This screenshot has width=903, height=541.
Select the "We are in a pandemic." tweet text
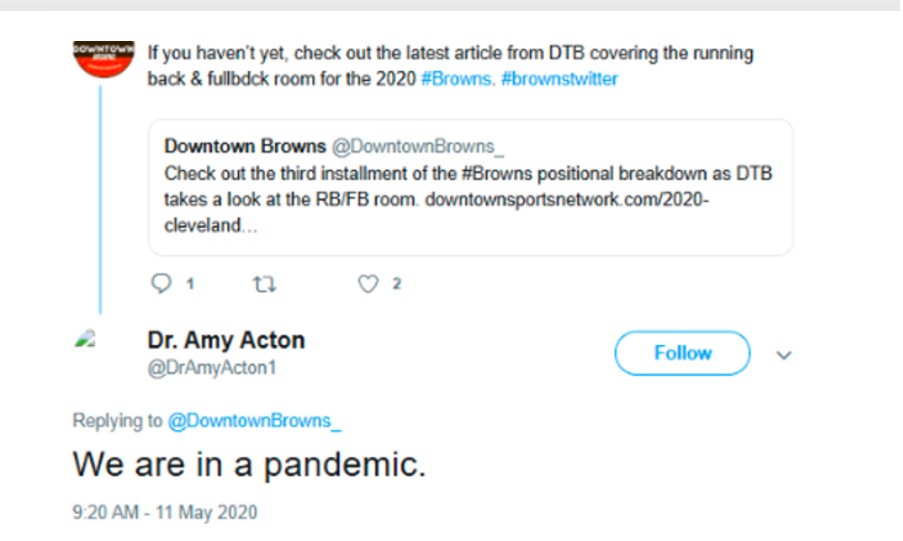point(248,465)
